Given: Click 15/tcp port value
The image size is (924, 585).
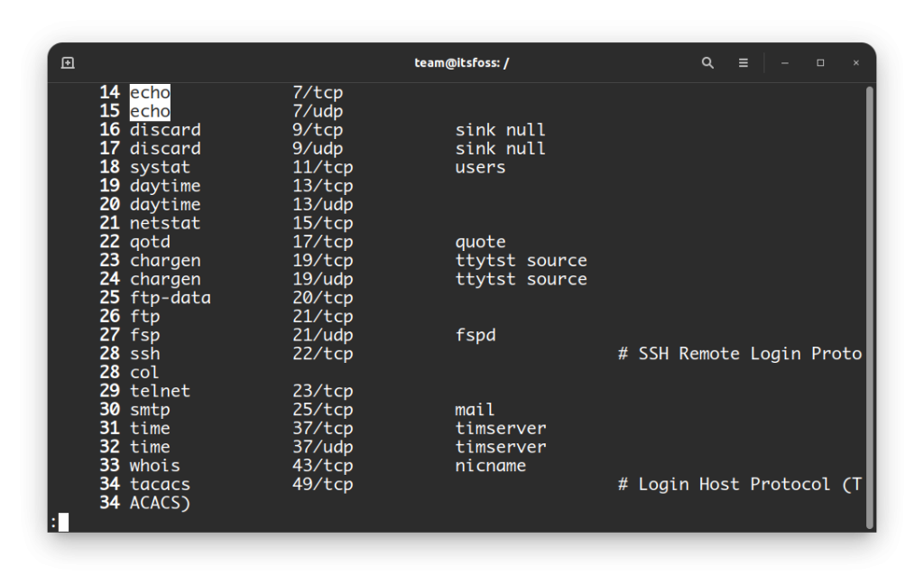Looking at the screenshot, I should [x=323, y=224].
